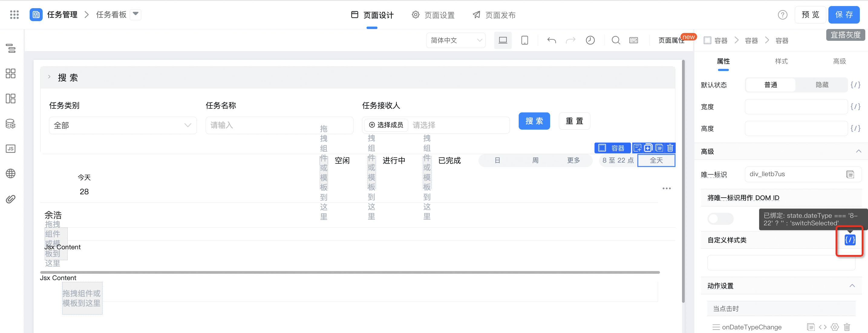This screenshot has height=333, width=868.
Task: Open the data source sidebar icon
Action: coord(11,124)
